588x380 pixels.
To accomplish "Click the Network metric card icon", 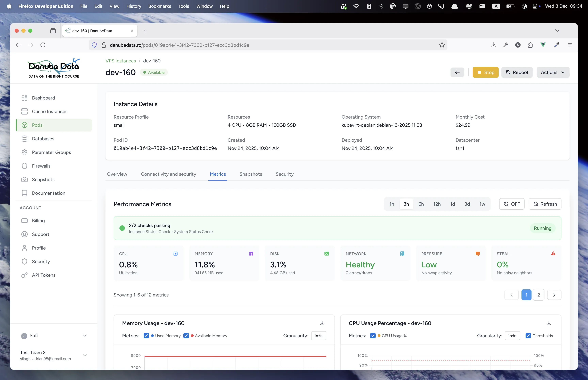I will point(402,253).
